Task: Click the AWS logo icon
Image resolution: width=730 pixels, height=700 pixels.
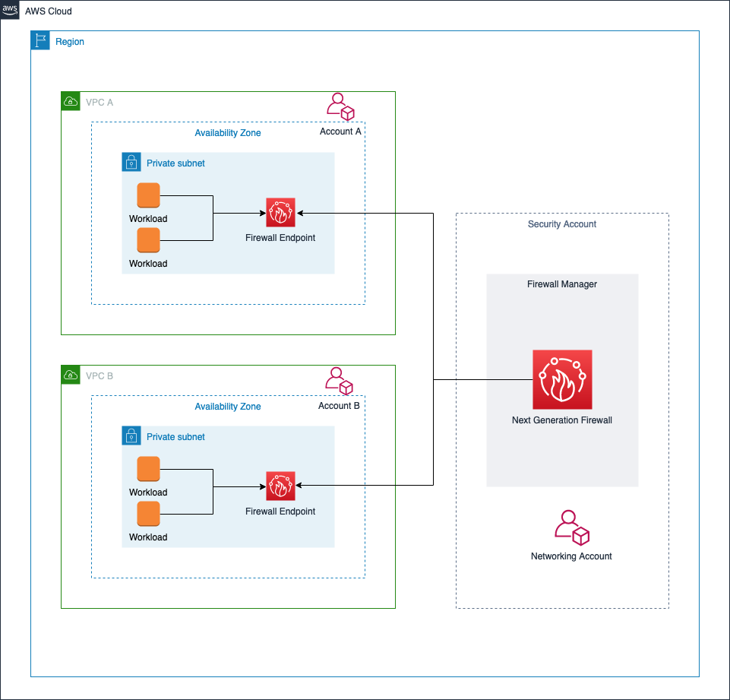Action: coord(10,10)
